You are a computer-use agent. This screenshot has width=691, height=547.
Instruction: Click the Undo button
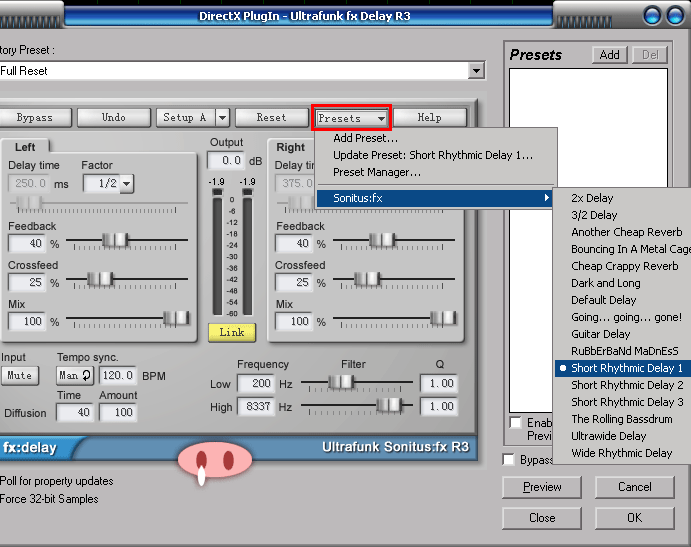click(114, 118)
